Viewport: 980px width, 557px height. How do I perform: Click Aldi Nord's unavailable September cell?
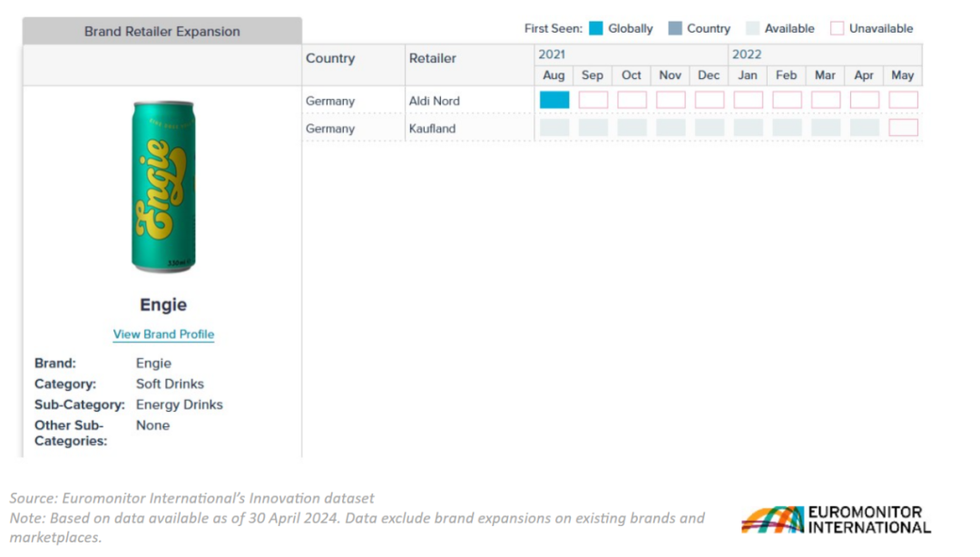tap(593, 100)
